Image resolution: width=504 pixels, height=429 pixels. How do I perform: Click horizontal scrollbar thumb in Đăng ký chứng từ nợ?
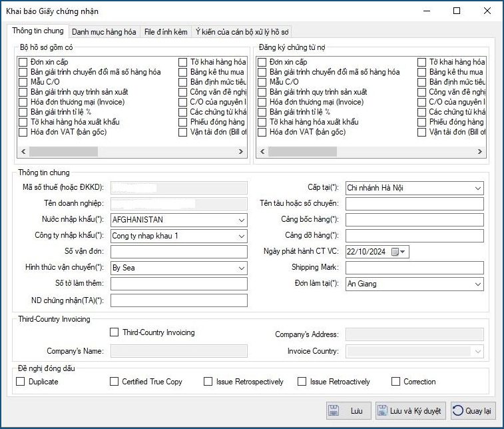302,151
